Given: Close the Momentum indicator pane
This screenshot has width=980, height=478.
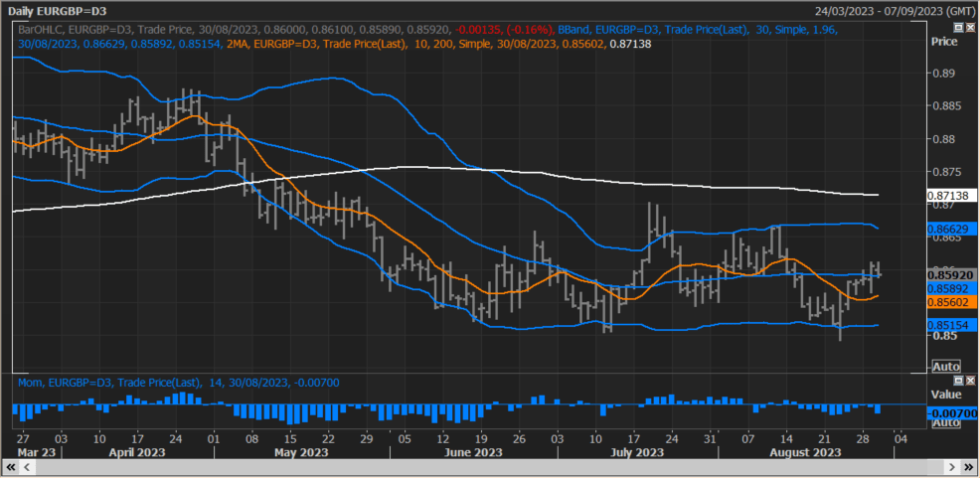Looking at the screenshot, I should 969,381.
